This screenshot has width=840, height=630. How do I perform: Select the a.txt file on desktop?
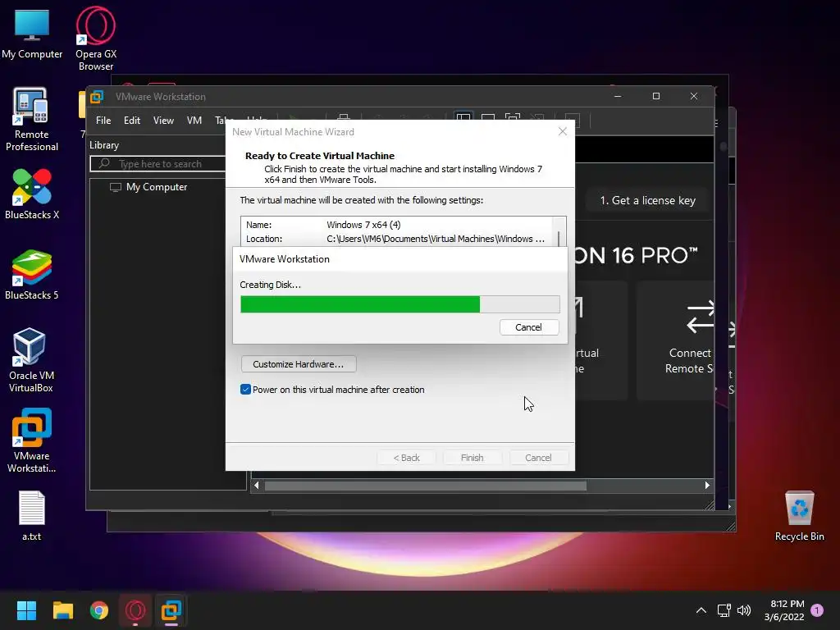[32, 515]
